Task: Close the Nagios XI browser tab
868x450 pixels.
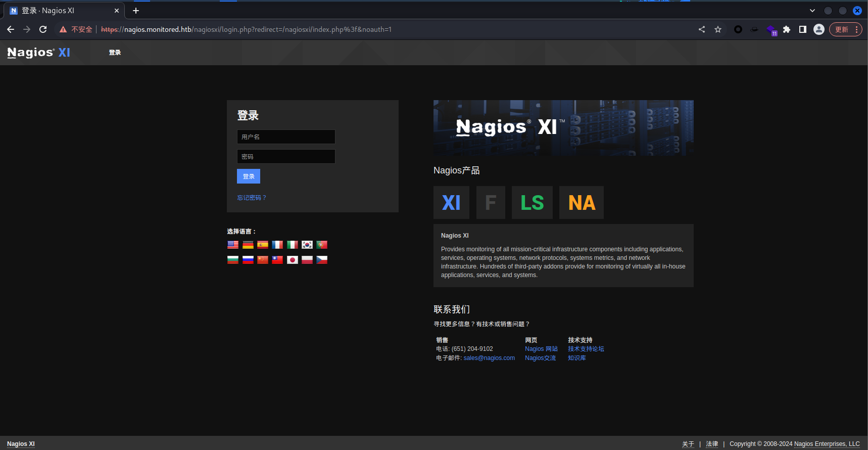Action: (117, 11)
